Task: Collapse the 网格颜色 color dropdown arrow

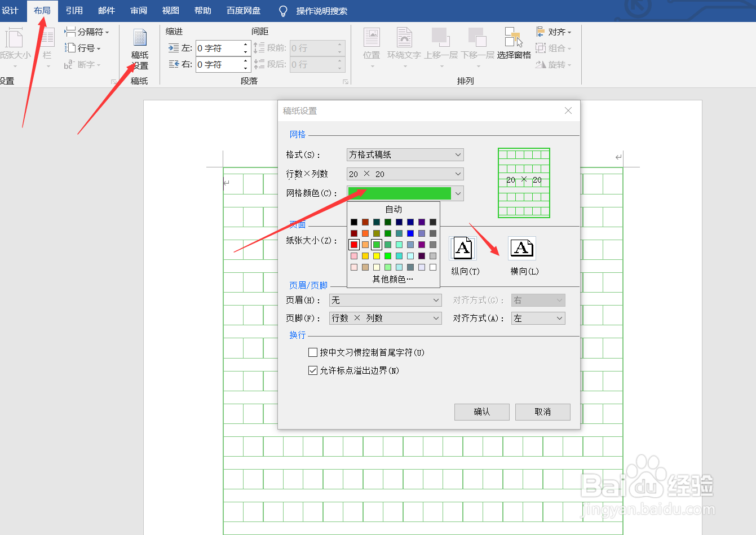Action: click(x=458, y=193)
